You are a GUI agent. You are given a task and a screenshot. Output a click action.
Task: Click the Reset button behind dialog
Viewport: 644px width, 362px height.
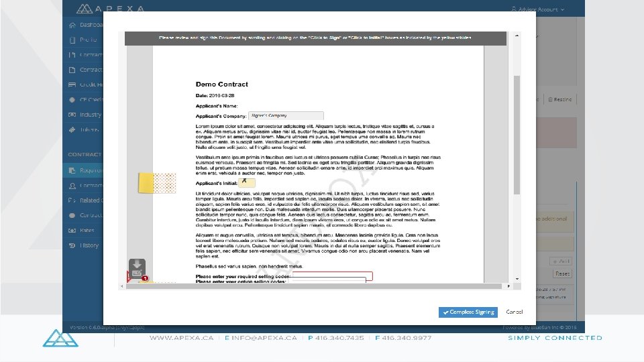click(x=562, y=274)
